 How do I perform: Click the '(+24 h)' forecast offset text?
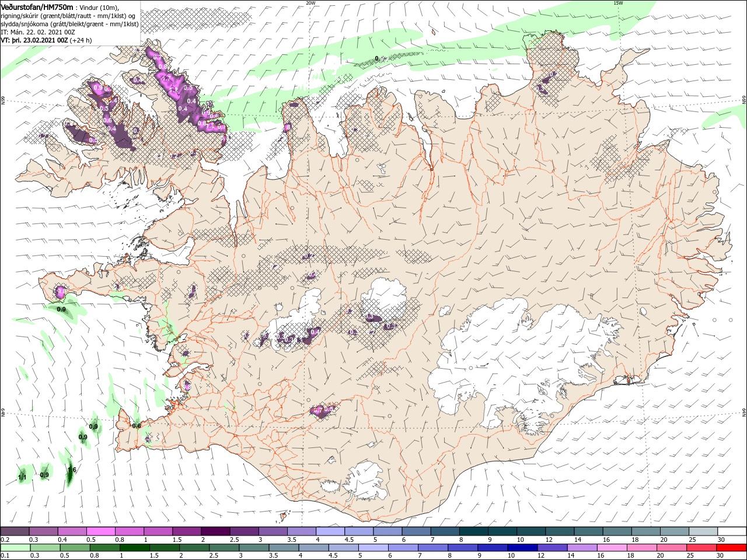click(x=81, y=40)
